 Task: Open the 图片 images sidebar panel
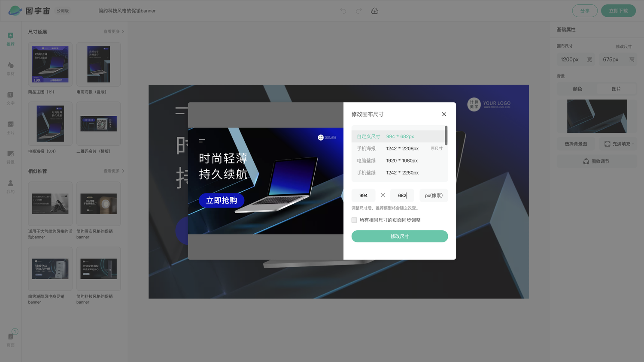point(10,128)
